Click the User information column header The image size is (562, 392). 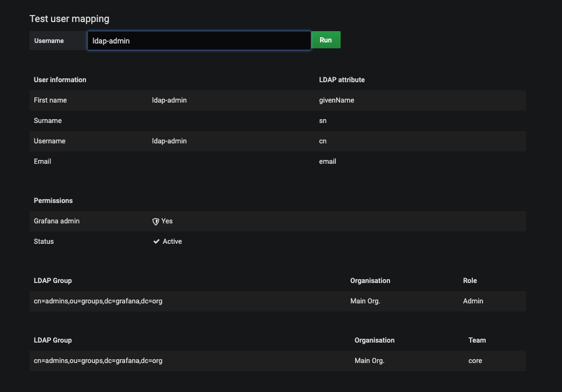[x=60, y=80]
